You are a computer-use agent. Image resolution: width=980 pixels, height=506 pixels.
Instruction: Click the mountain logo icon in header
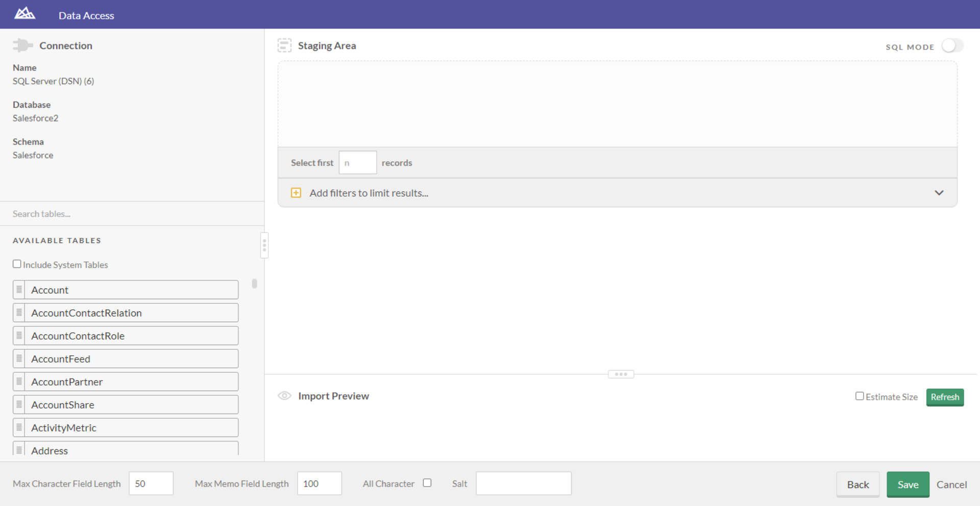click(x=24, y=14)
